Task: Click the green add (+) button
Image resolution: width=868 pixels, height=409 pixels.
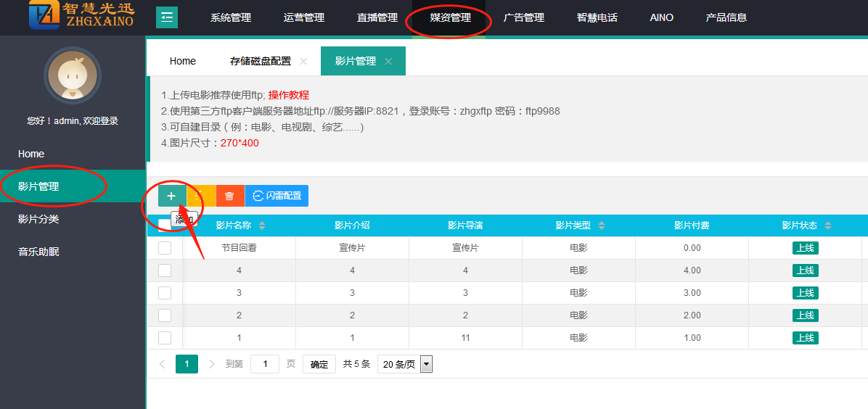Action: (x=172, y=196)
